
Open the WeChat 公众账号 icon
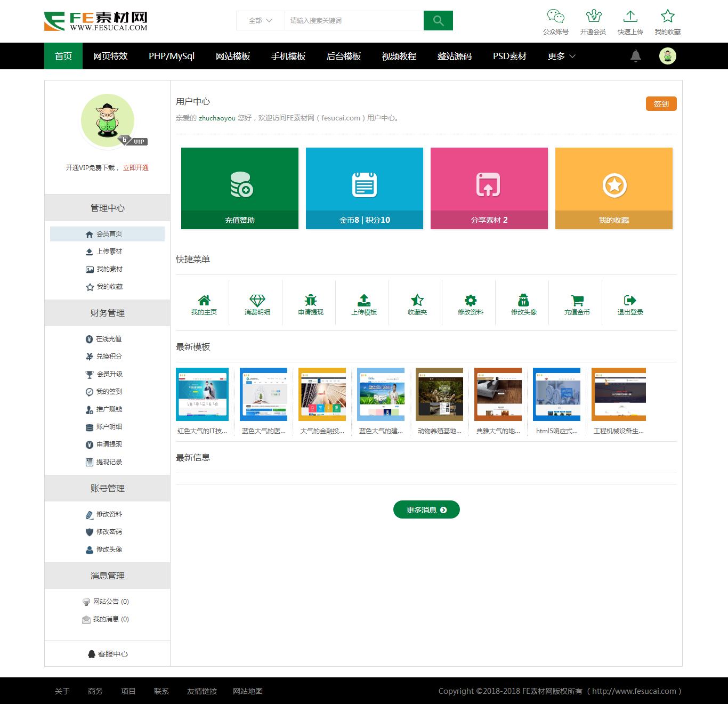(555, 17)
